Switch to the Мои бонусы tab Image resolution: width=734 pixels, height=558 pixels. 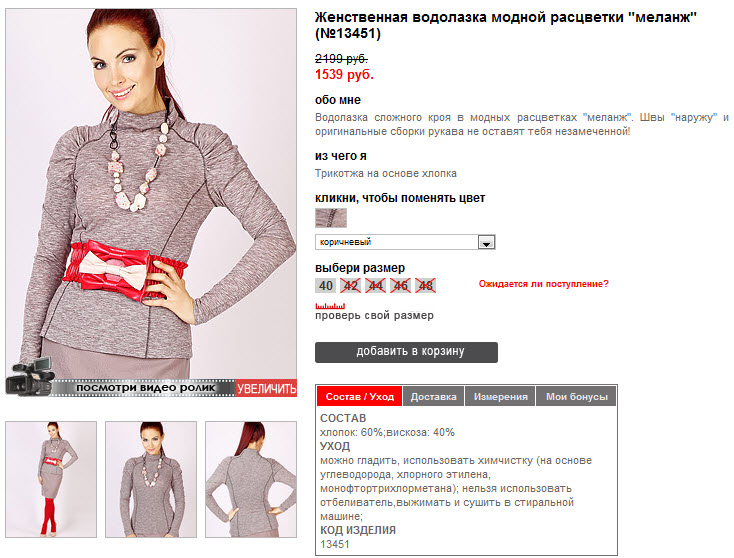(576, 396)
